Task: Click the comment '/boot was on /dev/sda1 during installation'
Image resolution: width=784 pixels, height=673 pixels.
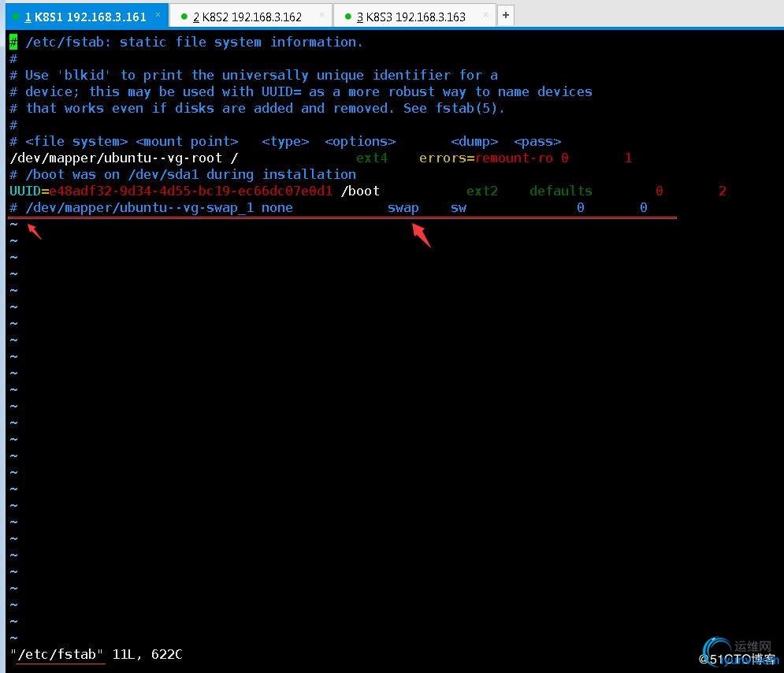Action: point(191,174)
